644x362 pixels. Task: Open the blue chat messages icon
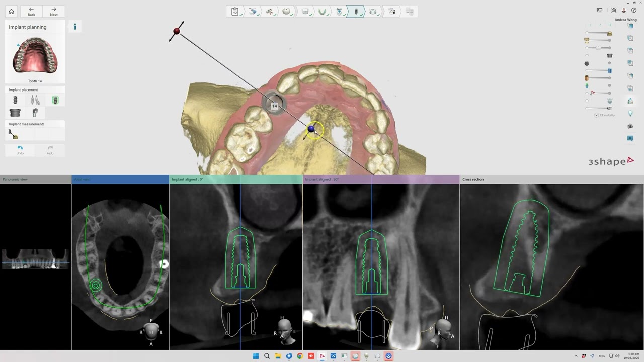coord(630,138)
